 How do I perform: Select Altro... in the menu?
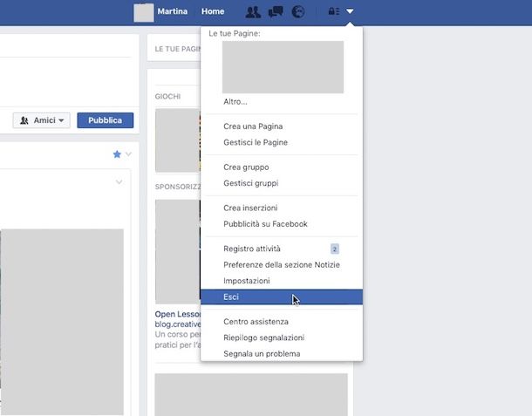coord(235,102)
